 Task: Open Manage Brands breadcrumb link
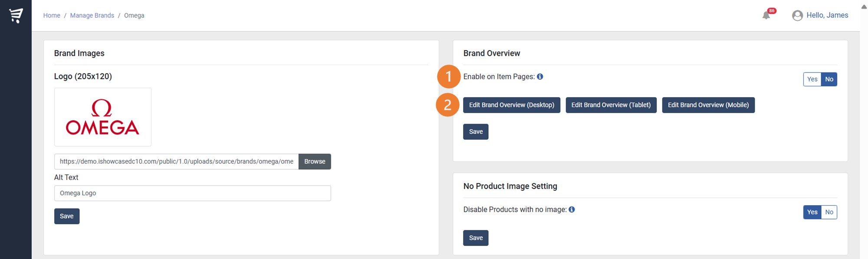(92, 16)
